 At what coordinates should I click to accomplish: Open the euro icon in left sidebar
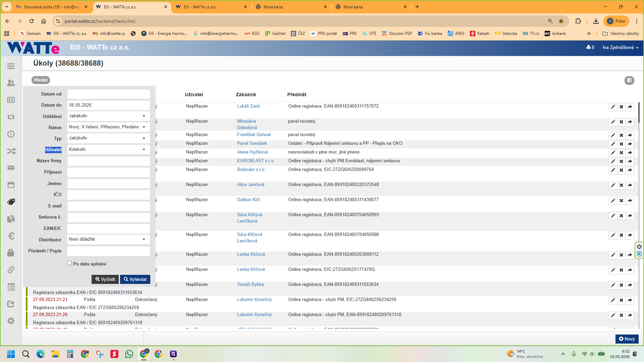coord(11,236)
